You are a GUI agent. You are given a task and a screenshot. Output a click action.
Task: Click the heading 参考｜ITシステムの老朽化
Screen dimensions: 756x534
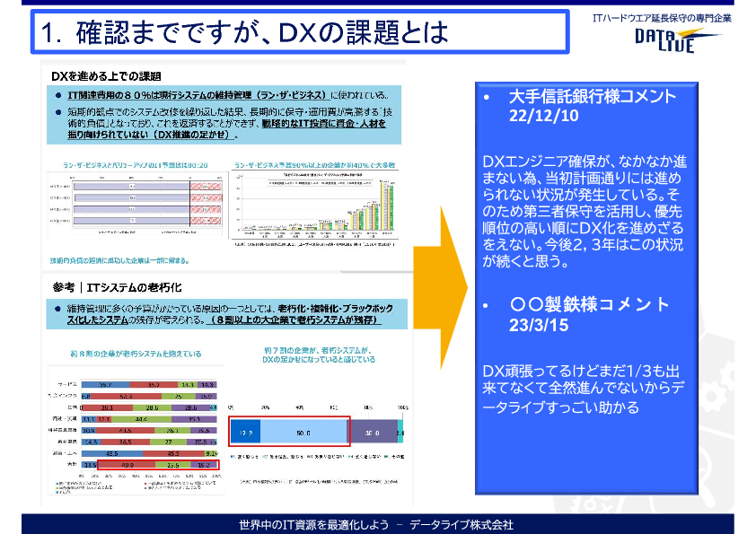point(117,287)
